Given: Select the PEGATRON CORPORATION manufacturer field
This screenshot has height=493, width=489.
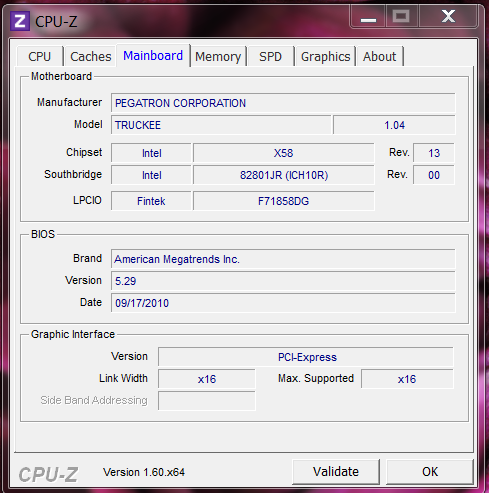Looking at the screenshot, I should coord(283,103).
